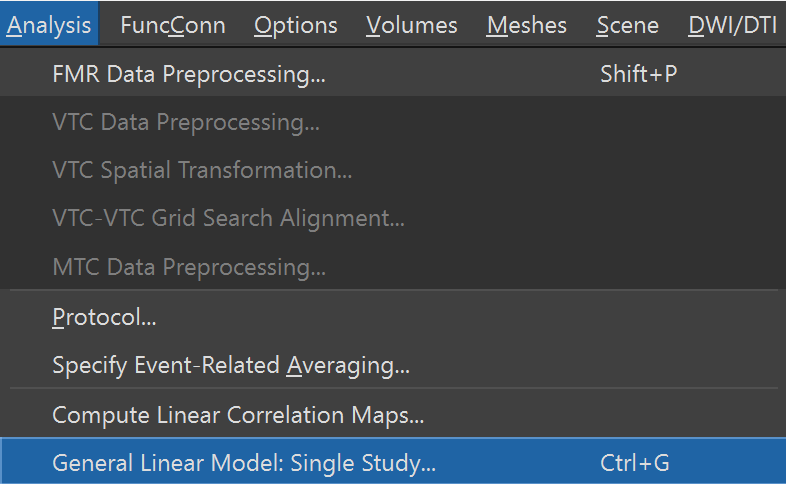
Task: Click the Shift+P shortcut label
Action: tap(639, 74)
